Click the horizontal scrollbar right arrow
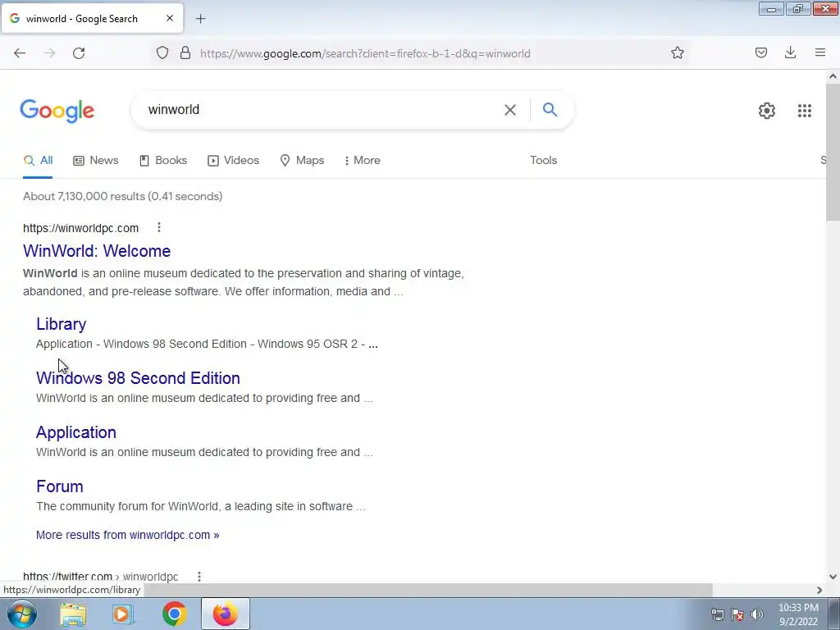The height and width of the screenshot is (630, 840). 819,590
